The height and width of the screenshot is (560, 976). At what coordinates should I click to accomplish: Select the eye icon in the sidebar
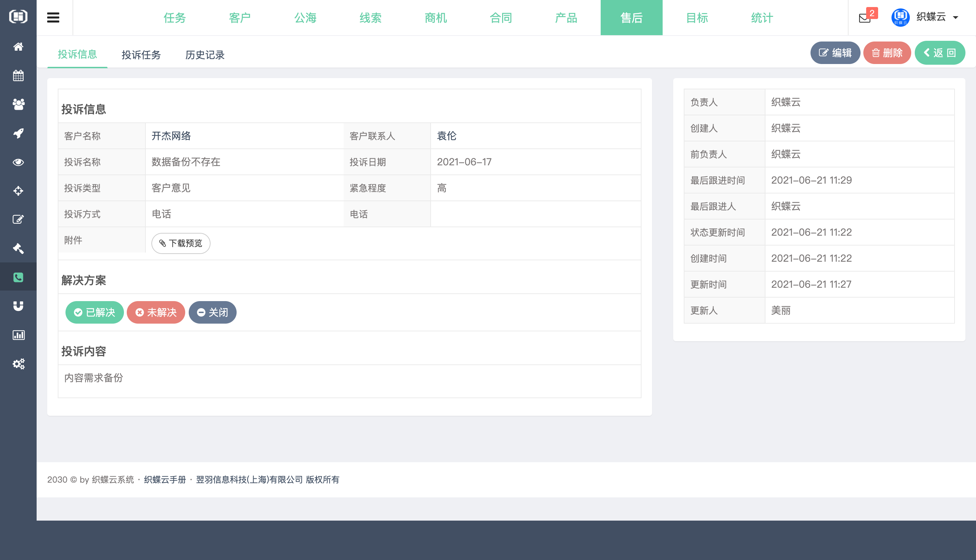(18, 162)
